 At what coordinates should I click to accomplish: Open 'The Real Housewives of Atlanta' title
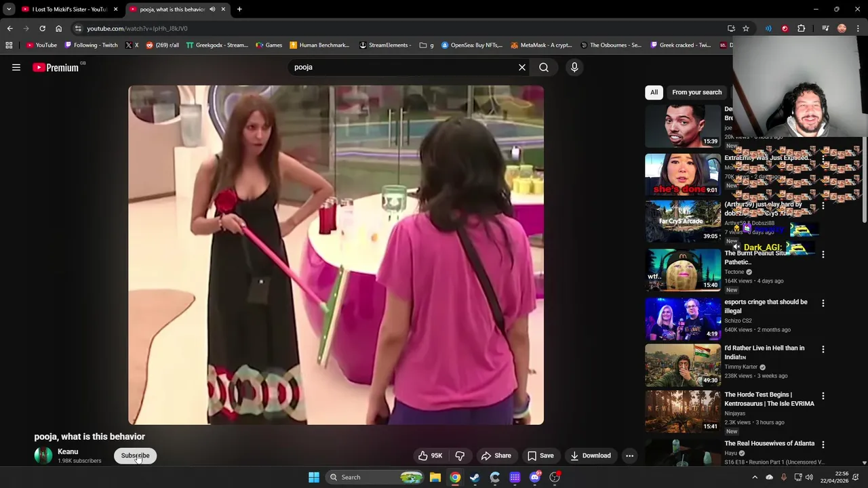(769, 443)
